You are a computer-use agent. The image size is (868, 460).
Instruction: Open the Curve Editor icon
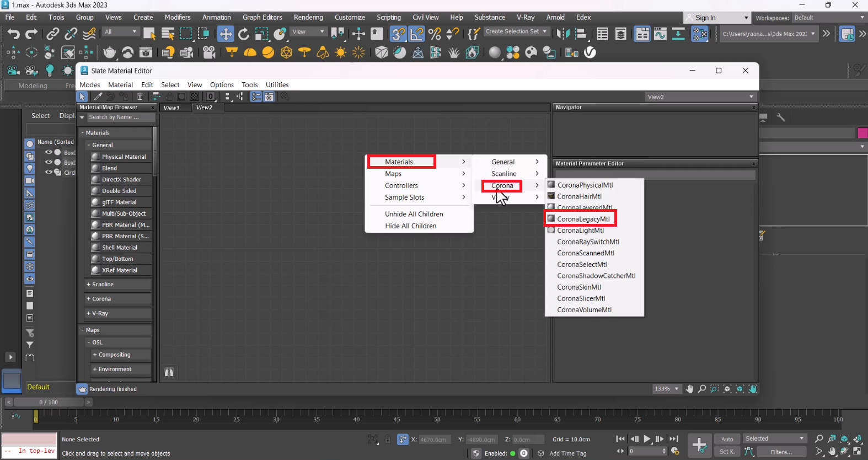click(x=660, y=34)
